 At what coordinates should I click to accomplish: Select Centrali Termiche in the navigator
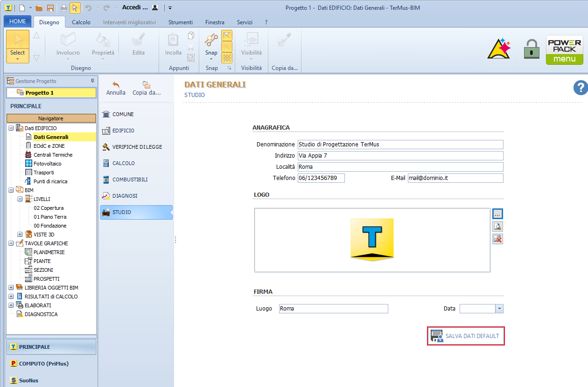click(53, 155)
